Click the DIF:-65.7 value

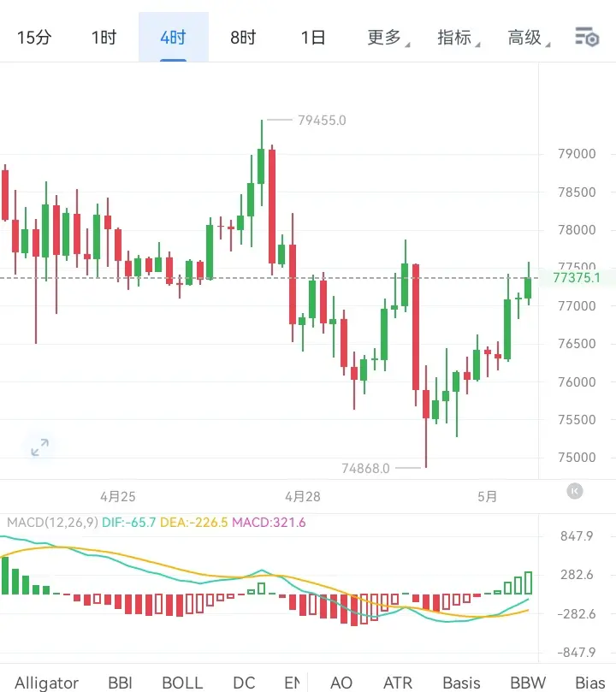coord(129,523)
